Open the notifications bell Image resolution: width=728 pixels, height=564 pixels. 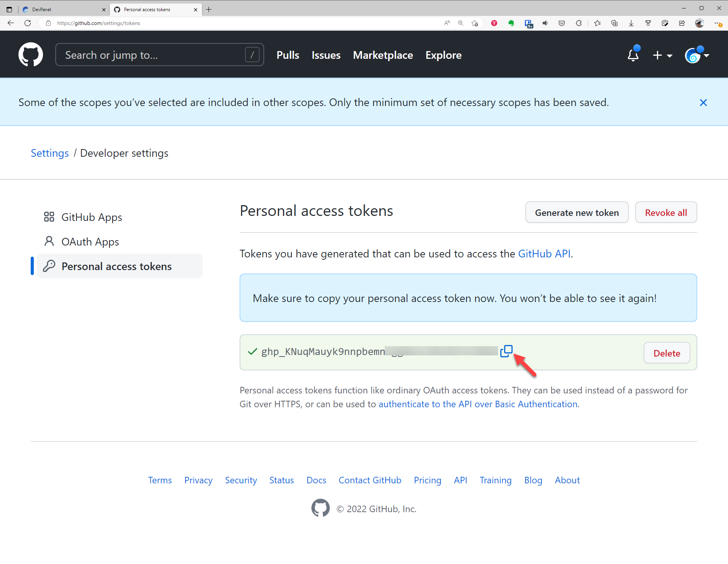click(x=633, y=55)
